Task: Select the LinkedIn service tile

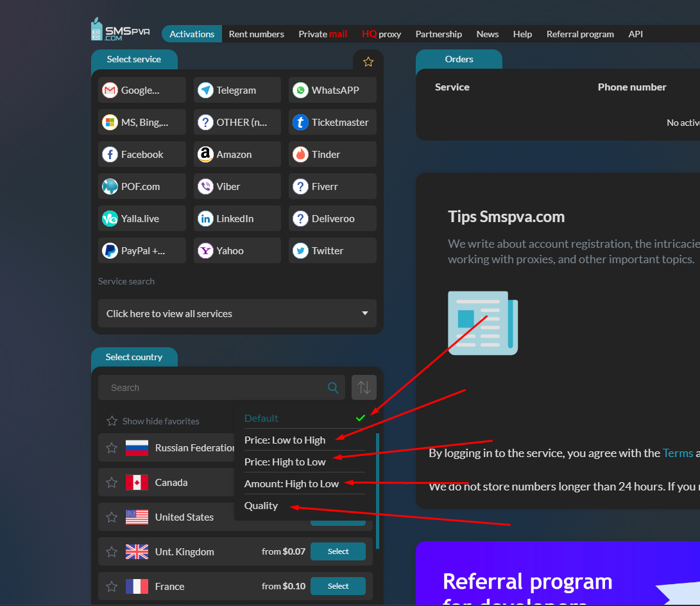Action: pyautogui.click(x=237, y=219)
